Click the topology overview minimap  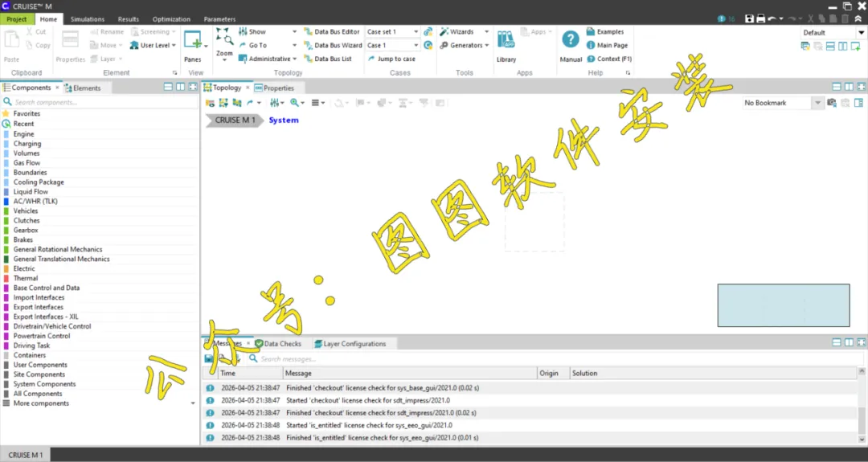click(784, 305)
